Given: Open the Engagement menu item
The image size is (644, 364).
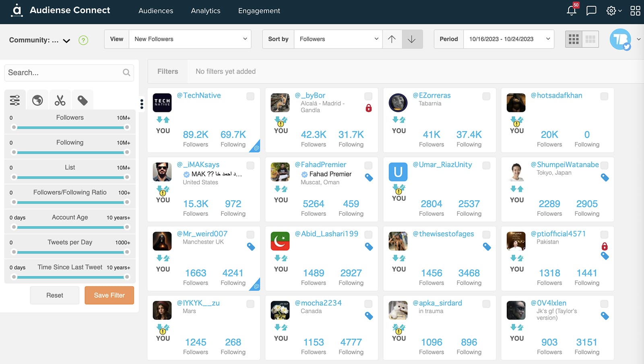Looking at the screenshot, I should pos(259,11).
